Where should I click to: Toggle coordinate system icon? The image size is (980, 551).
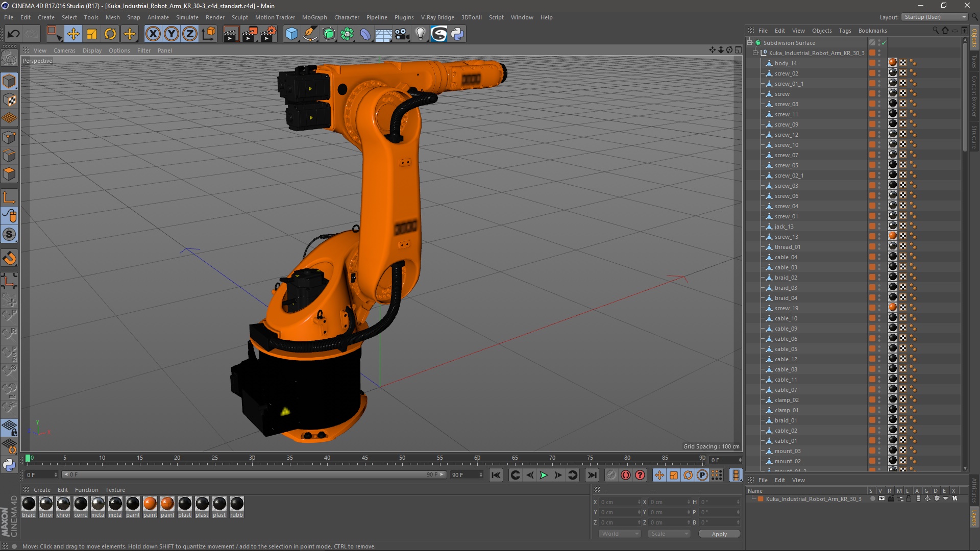pyautogui.click(x=209, y=34)
